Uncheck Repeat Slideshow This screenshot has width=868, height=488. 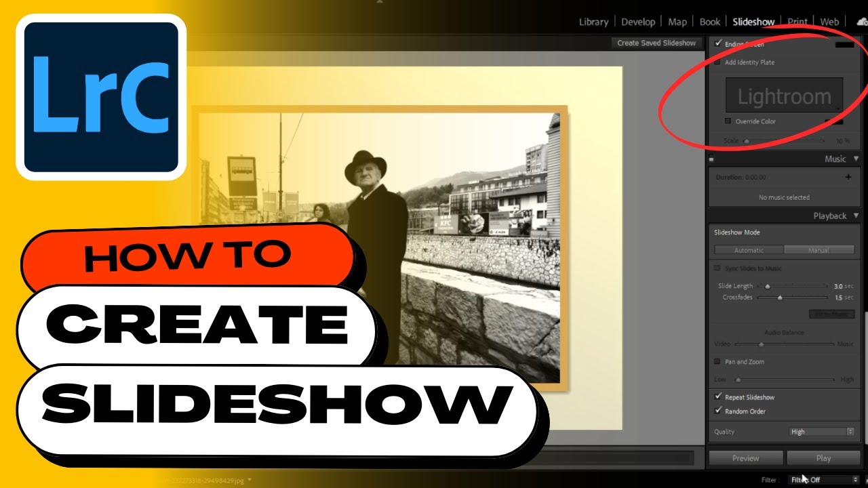click(x=718, y=396)
